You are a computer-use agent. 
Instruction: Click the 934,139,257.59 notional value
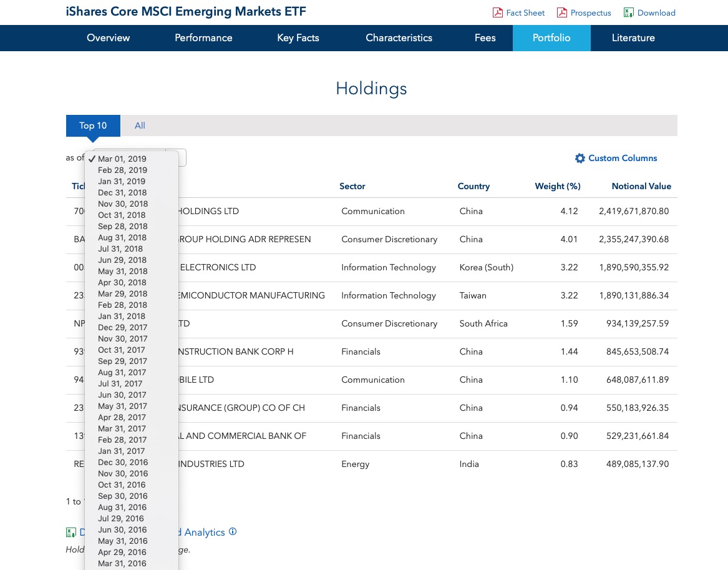click(x=638, y=324)
